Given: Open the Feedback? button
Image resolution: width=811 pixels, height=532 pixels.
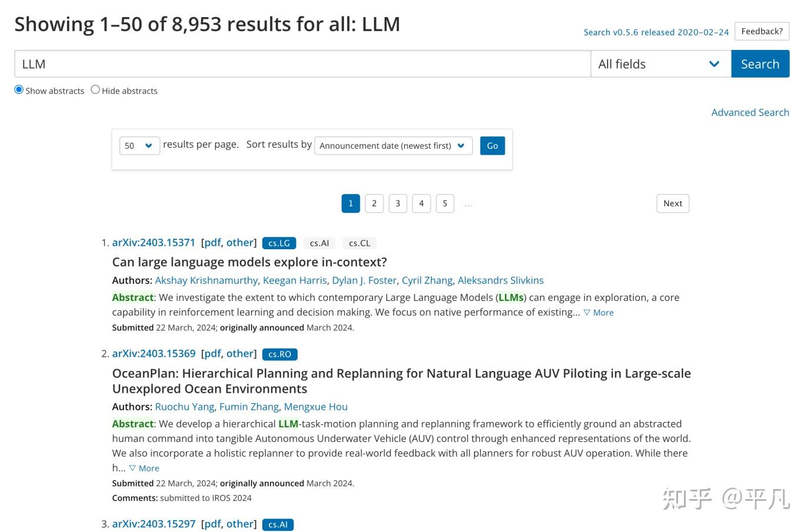Looking at the screenshot, I should pyautogui.click(x=762, y=31).
